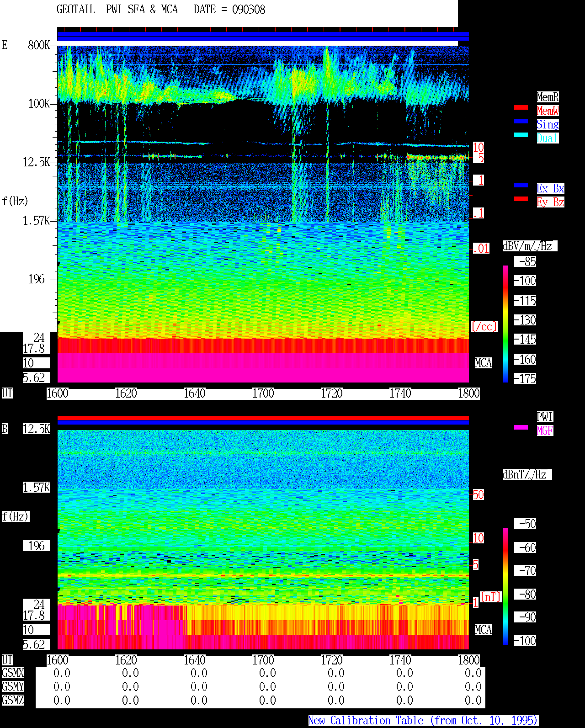The height and width of the screenshot is (728, 585).
Task: Click the dBnT/√Hz color scale bar
Action: coord(505,586)
